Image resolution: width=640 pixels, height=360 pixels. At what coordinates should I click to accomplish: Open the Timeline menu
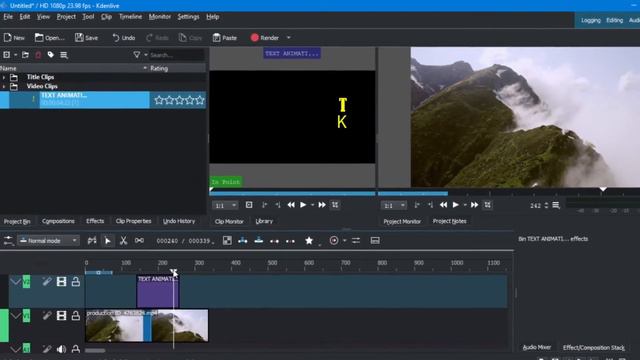pyautogui.click(x=131, y=17)
